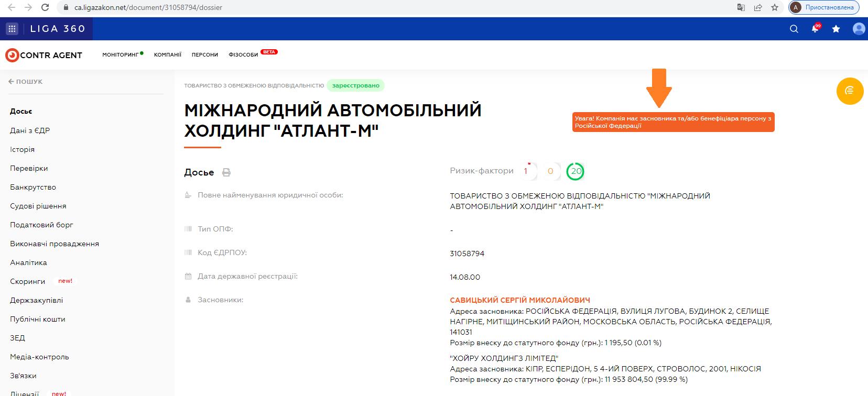
Task: Open Виконавчі провадження in the sidebar
Action: click(x=55, y=244)
